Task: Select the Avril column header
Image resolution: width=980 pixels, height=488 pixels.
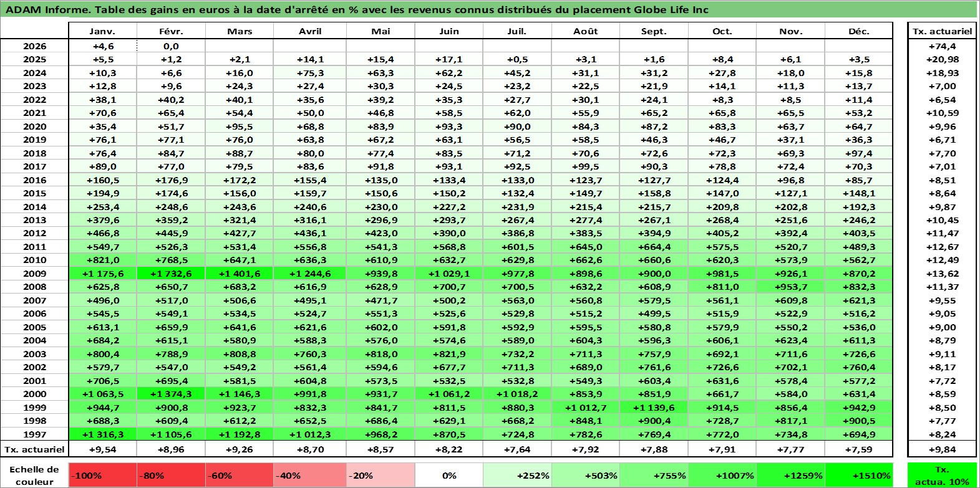Action: click(310, 31)
